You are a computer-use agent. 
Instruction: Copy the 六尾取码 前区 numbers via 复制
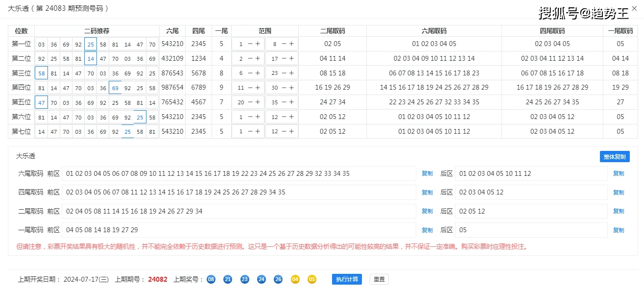(x=427, y=173)
